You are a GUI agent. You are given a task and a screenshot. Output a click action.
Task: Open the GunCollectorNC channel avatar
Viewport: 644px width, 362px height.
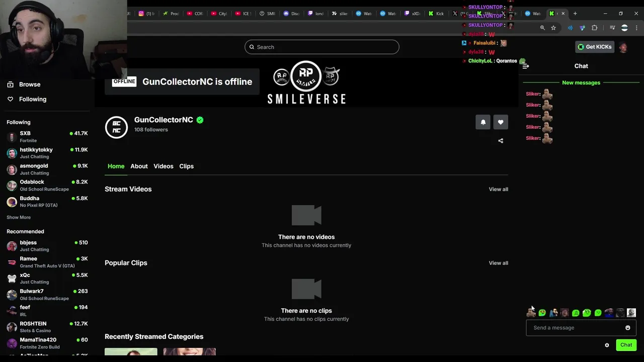[x=116, y=127]
